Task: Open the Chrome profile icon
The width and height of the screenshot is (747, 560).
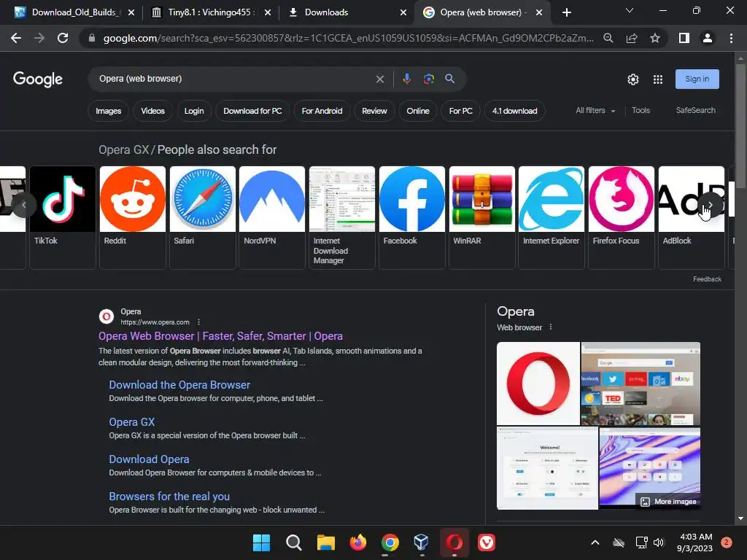Action: point(708,38)
